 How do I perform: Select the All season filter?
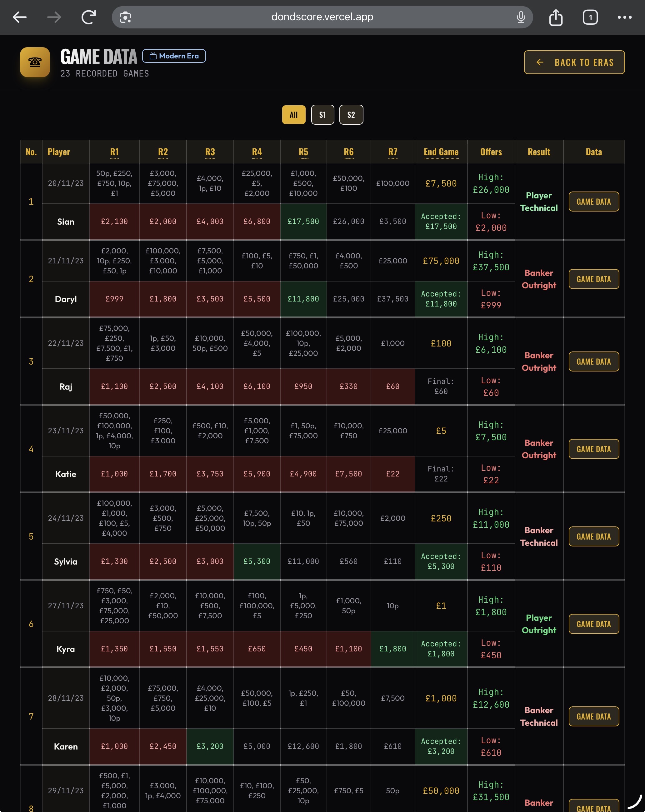click(293, 115)
